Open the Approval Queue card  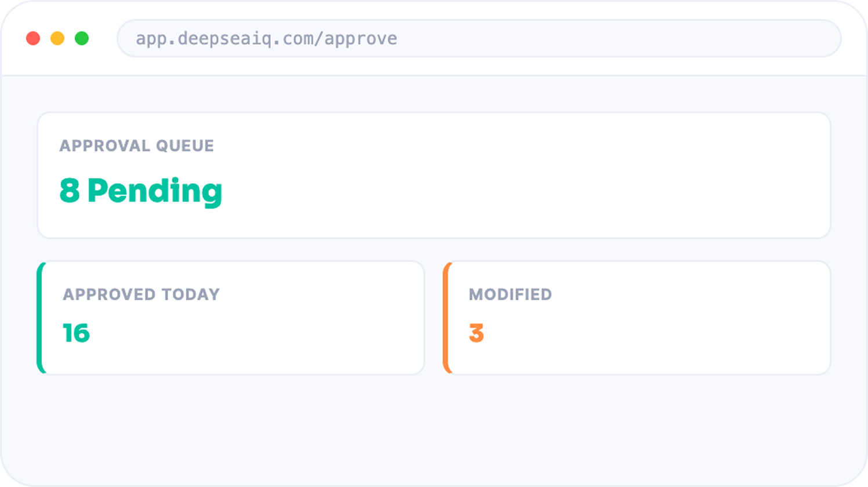pos(434,175)
